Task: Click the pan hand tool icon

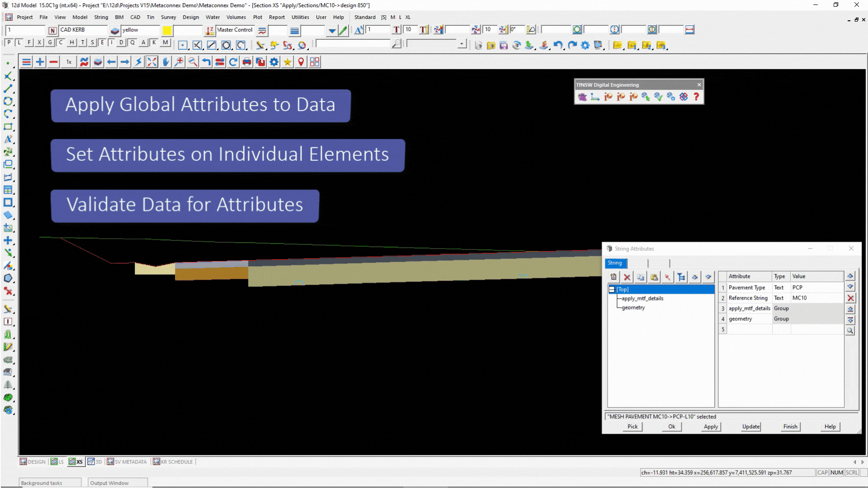Action: (x=166, y=62)
